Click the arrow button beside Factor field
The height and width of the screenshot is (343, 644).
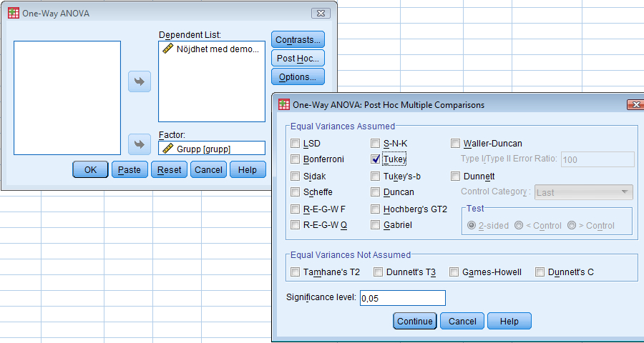tap(140, 144)
